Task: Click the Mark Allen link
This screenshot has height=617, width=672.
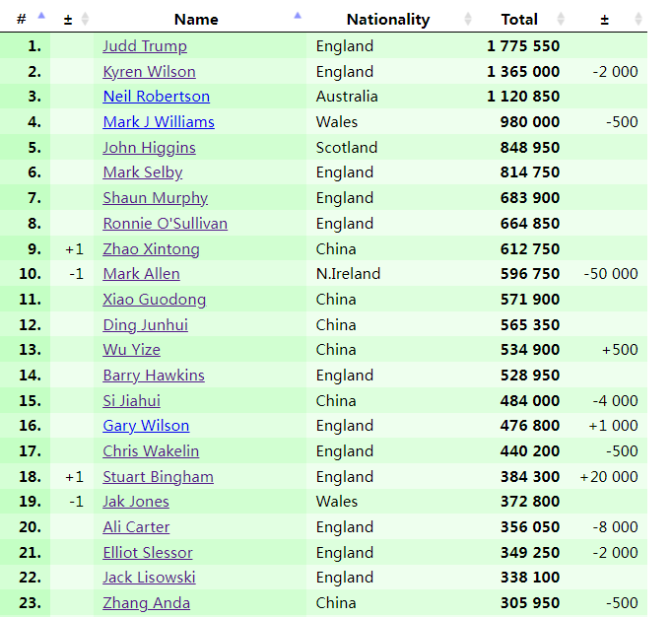Action: click(141, 274)
